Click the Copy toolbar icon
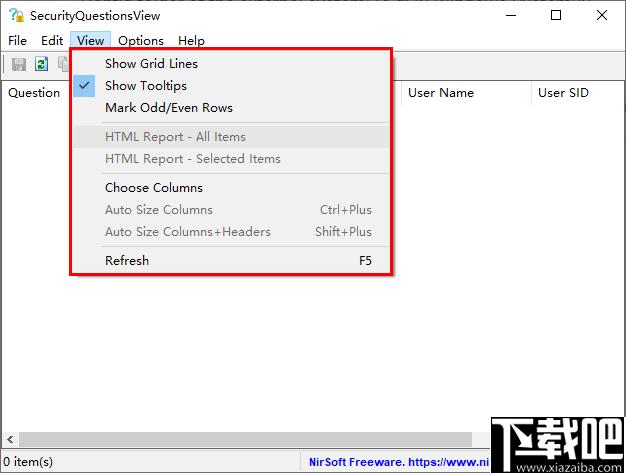Screen dimensions: 626x473 pos(64,64)
